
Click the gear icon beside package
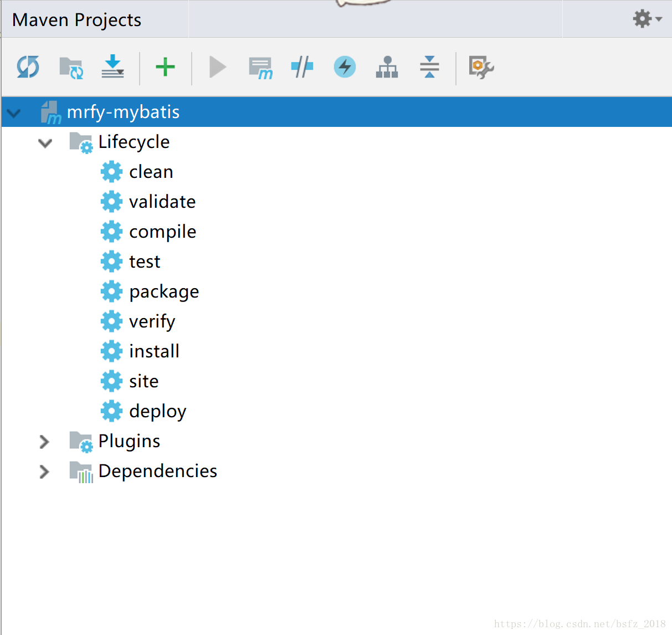point(111,291)
